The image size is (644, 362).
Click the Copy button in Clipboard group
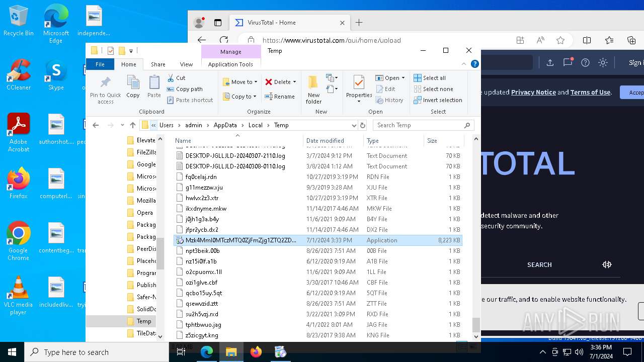133,86
